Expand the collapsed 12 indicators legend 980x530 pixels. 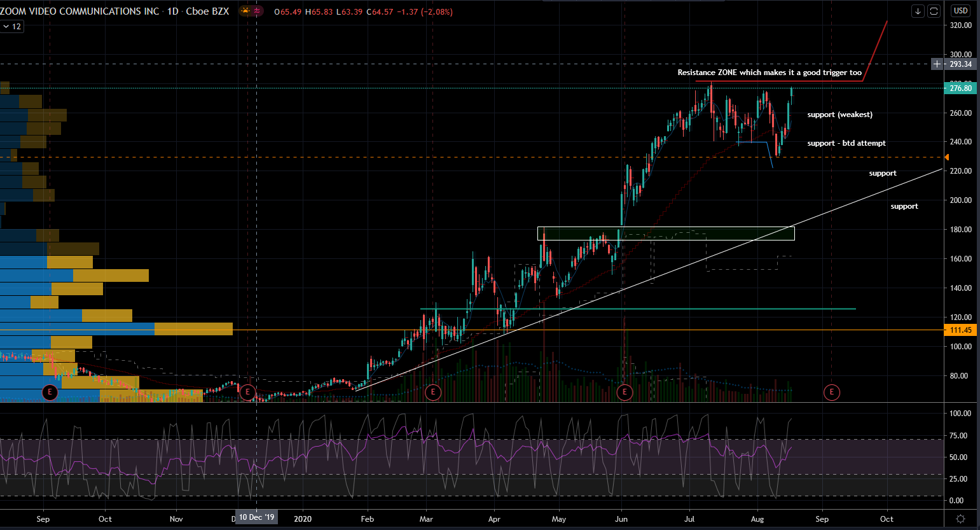[x=12, y=27]
